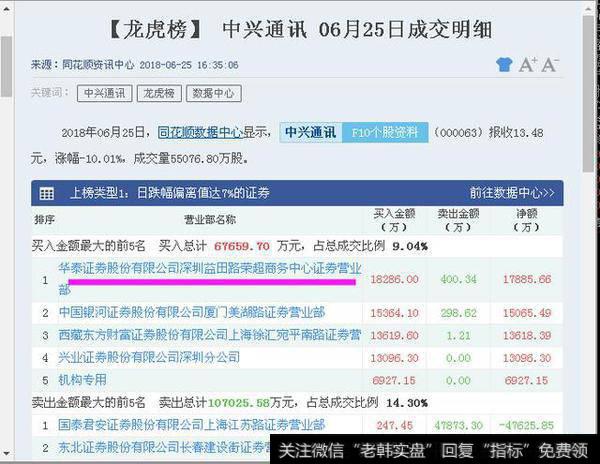Image resolution: width=600 pixels, height=464 pixels.
Task: Open 国泰君安证券上海江苏路 branch link
Action: (192, 425)
